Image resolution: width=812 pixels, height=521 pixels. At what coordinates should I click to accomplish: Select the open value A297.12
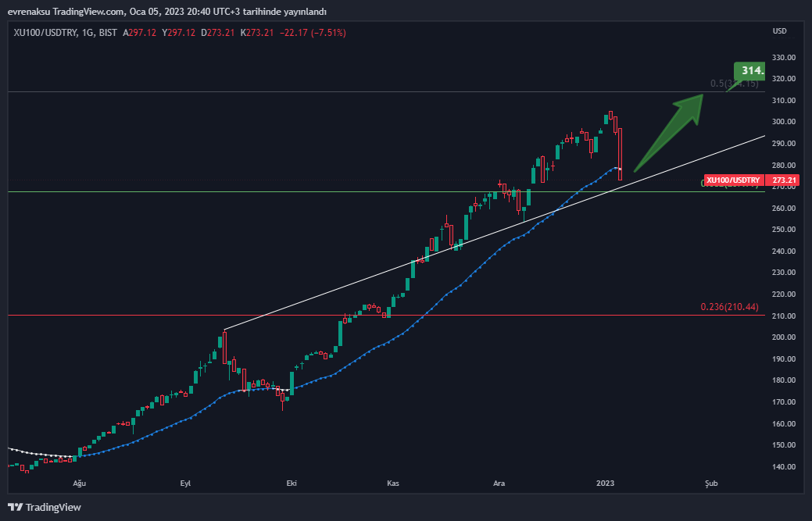tap(139, 33)
